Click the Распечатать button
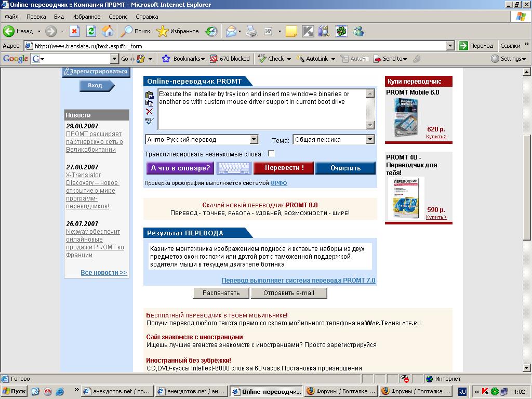The width and height of the screenshot is (532, 399). pos(221,293)
